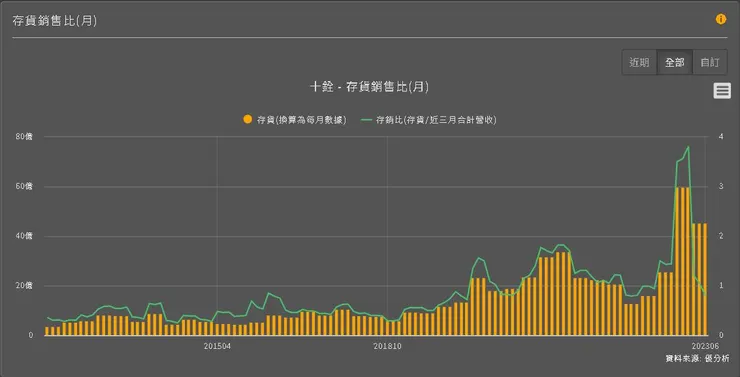Click panel heading 存貨銷售比(月)
The height and width of the screenshot is (377, 740).
(55, 21)
